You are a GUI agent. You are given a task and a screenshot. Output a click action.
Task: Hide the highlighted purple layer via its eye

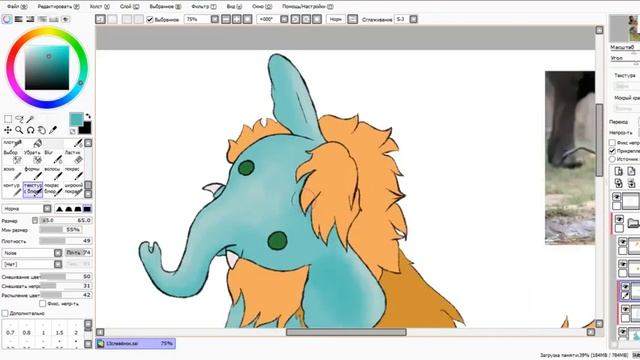tap(625, 287)
